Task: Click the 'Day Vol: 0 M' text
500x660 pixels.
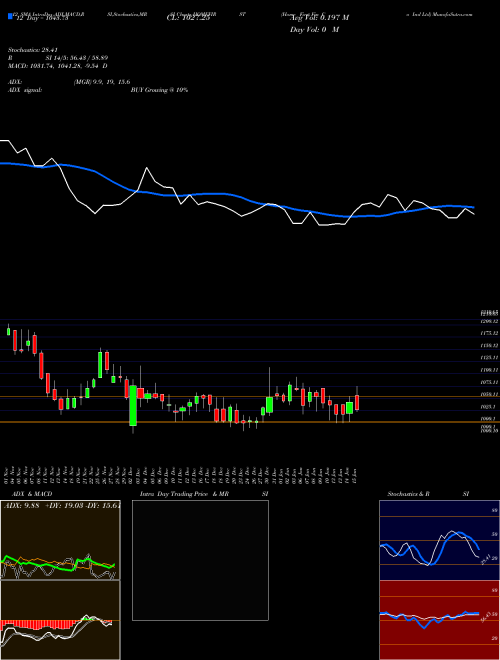Action: point(314,30)
